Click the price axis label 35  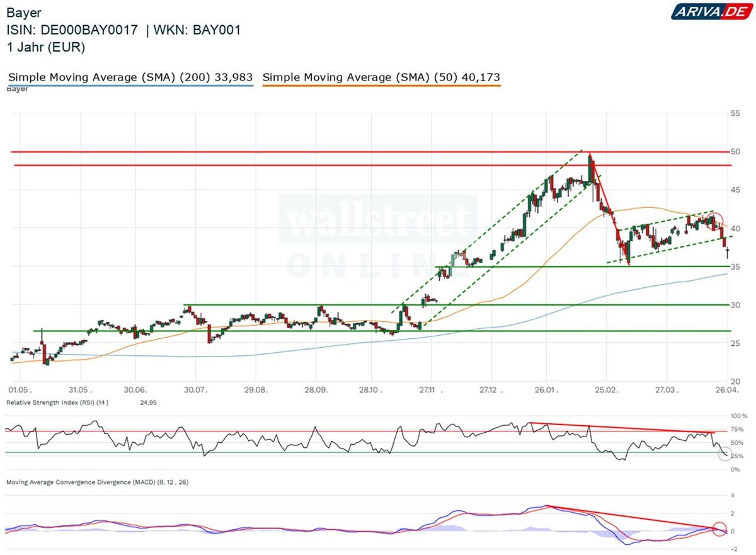[735, 266]
